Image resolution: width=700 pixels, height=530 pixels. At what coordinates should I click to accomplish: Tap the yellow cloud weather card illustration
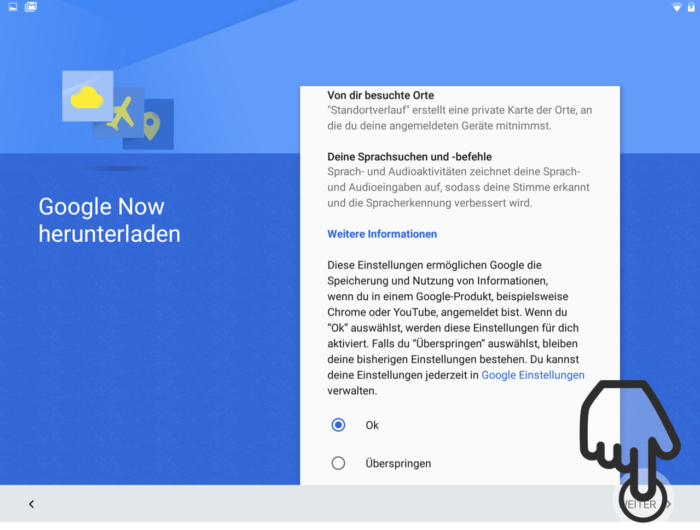(88, 96)
